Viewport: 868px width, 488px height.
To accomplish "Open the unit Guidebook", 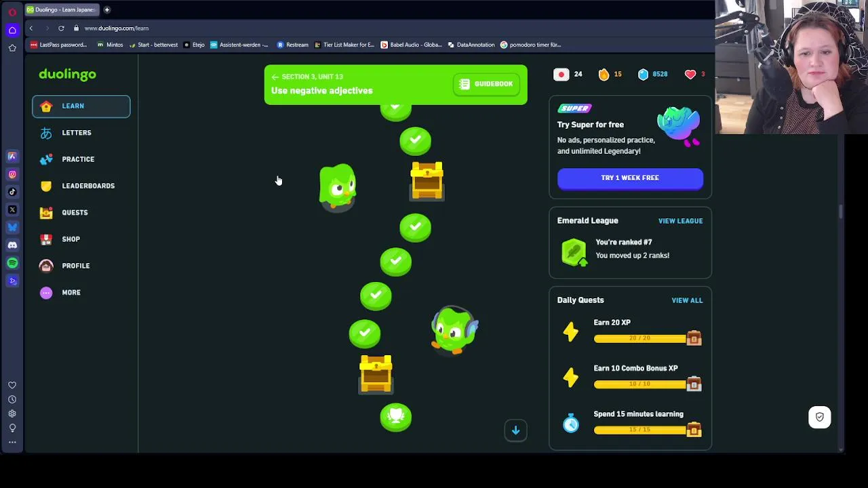I will click(486, 84).
